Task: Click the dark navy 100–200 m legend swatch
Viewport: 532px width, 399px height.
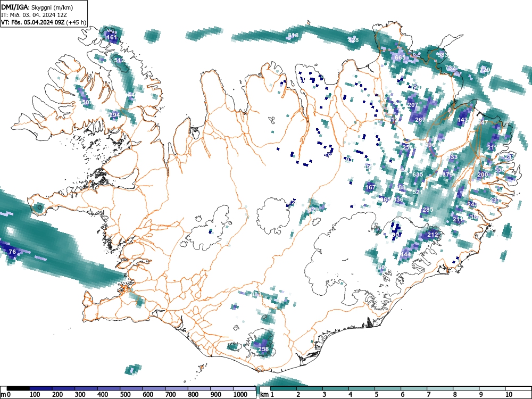Action: click(x=41, y=388)
